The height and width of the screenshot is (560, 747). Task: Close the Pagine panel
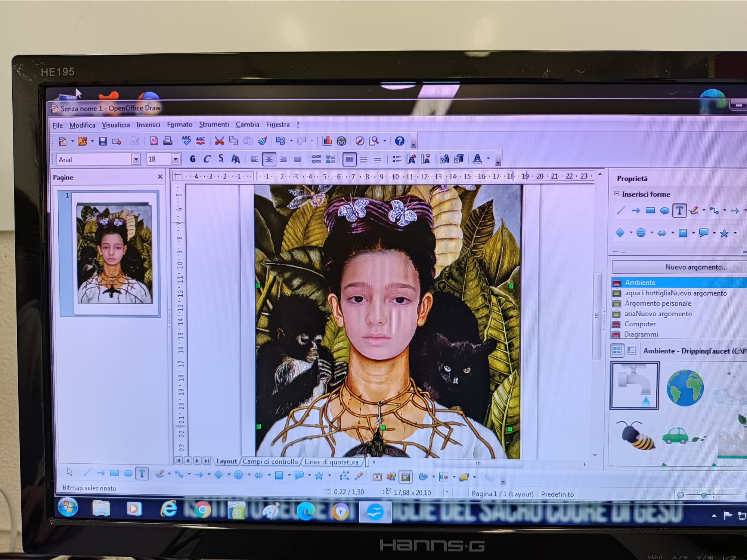click(x=160, y=177)
